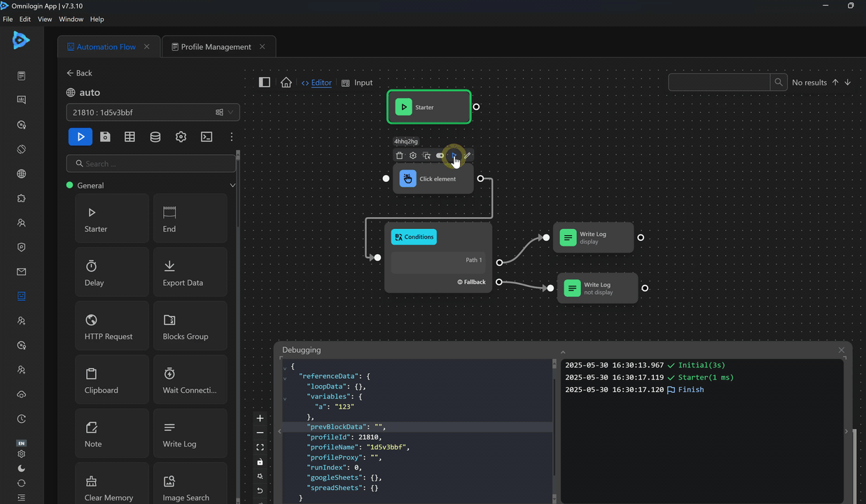The image size is (866, 504).
Task: Open the storage database icon
Action: [x=155, y=137]
